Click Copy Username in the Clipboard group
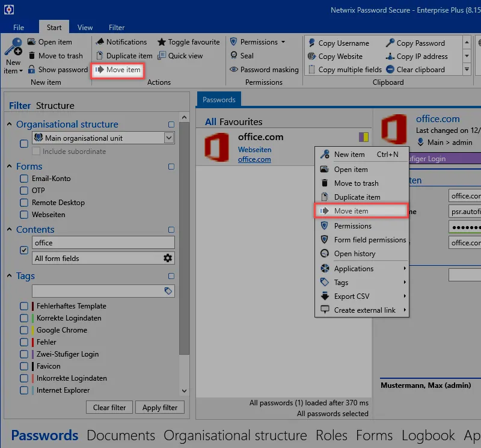Screen dimensions: 481x448 coord(339,43)
